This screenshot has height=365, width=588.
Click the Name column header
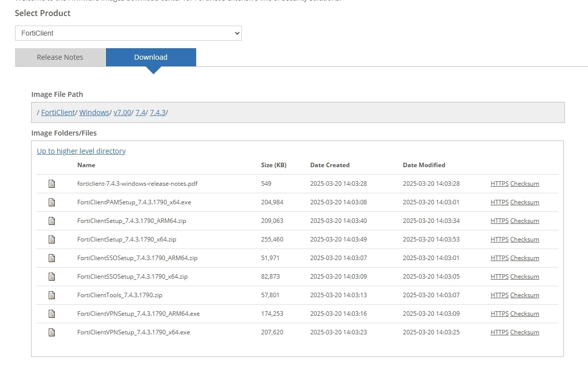pos(86,165)
